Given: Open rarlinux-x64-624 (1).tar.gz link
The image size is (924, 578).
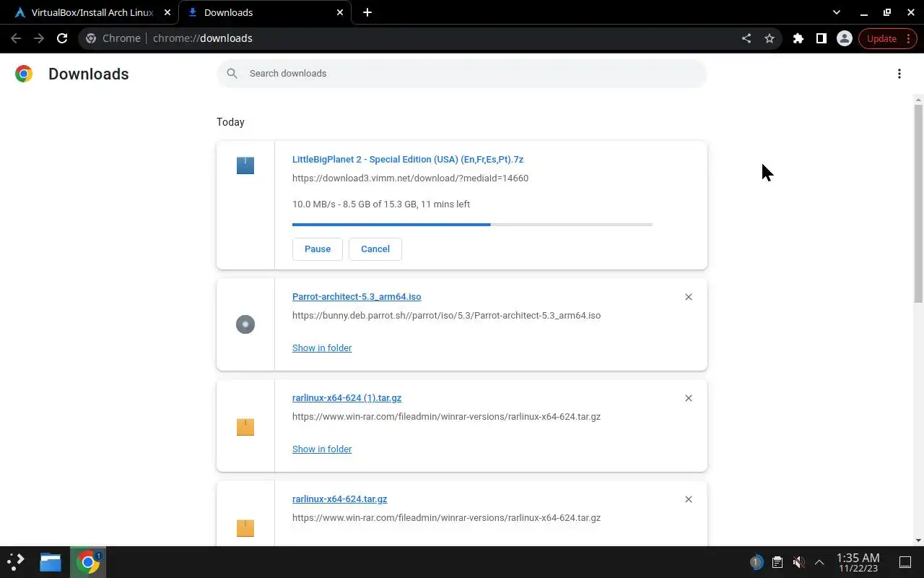Looking at the screenshot, I should tap(346, 398).
